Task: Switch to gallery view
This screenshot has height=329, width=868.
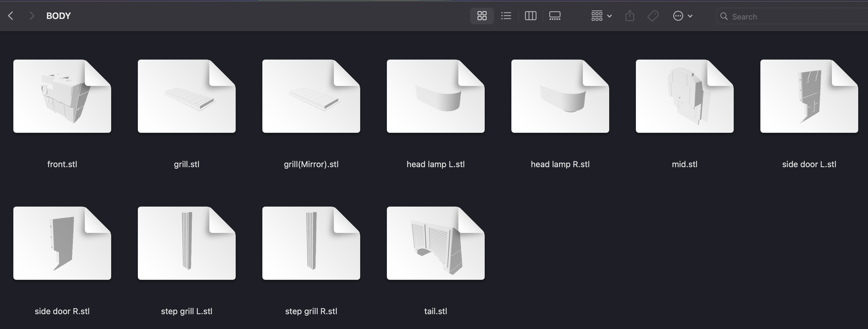Action: click(x=555, y=16)
